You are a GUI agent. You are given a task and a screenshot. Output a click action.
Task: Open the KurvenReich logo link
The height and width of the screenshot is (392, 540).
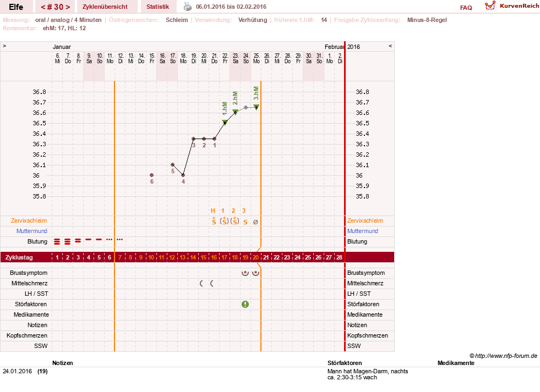[x=512, y=5]
